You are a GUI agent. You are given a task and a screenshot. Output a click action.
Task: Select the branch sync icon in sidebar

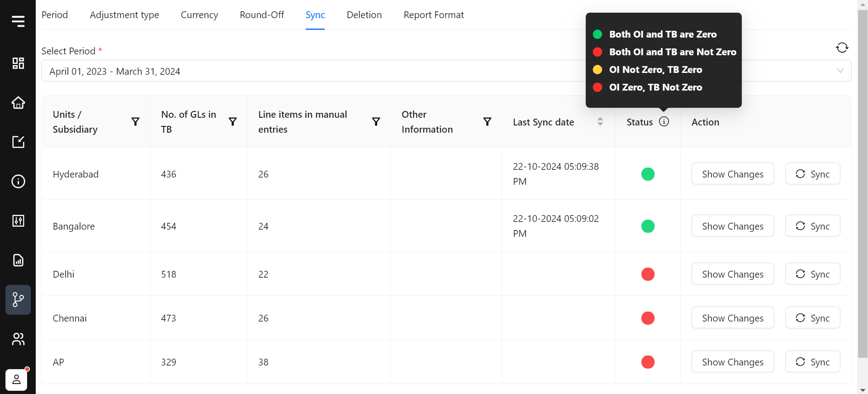pos(18,299)
